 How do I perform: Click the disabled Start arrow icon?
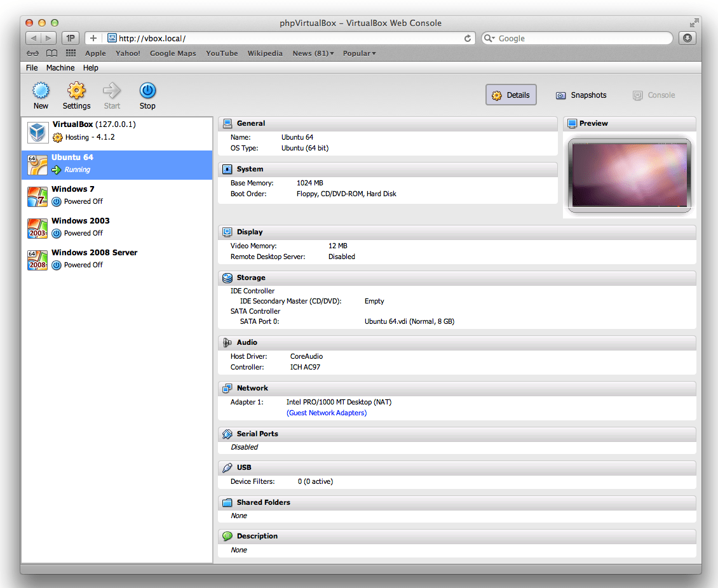pos(112,90)
